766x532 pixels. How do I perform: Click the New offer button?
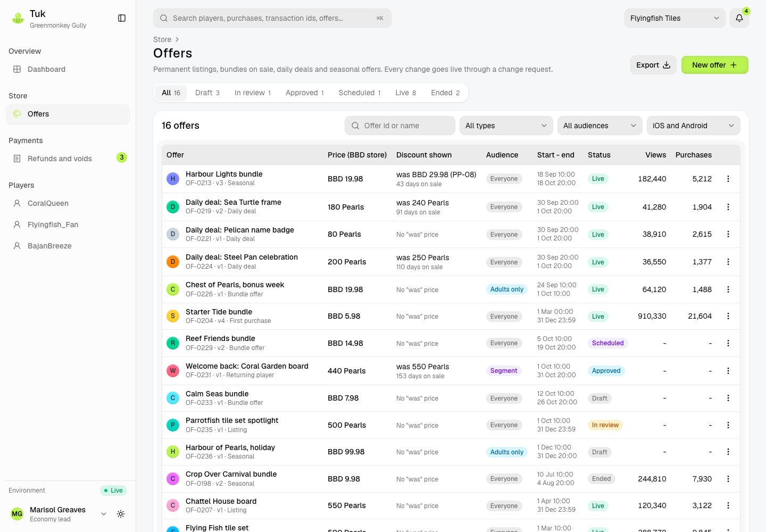tap(714, 65)
